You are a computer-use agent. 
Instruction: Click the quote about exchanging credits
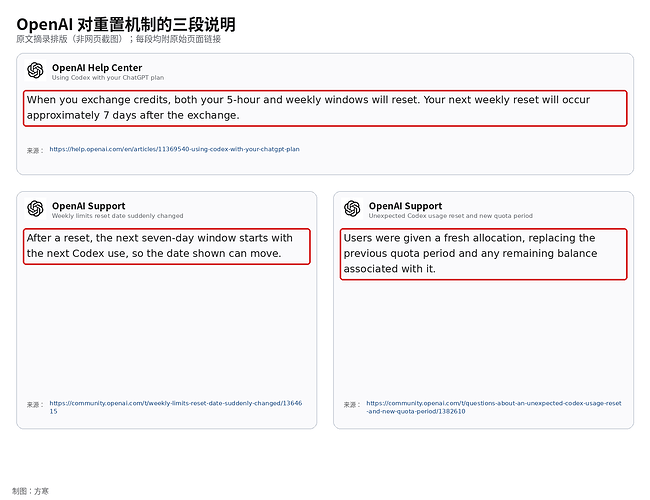coord(325,108)
